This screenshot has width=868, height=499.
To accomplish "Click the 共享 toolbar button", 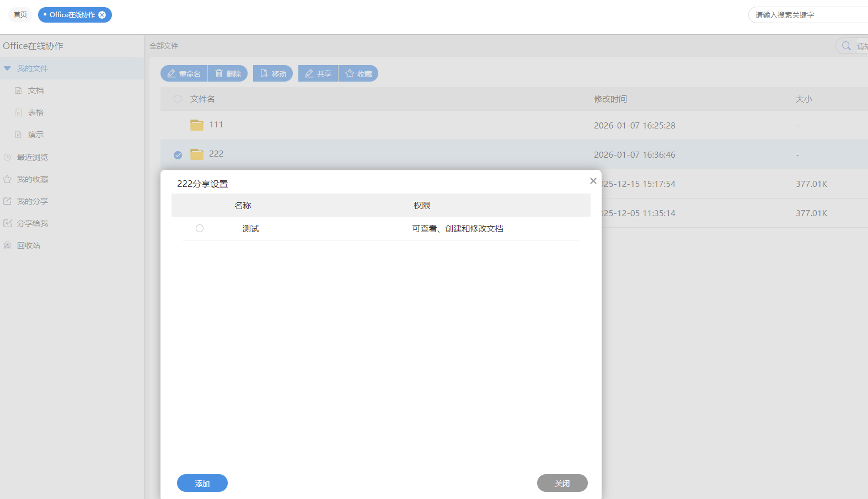I will tap(318, 73).
